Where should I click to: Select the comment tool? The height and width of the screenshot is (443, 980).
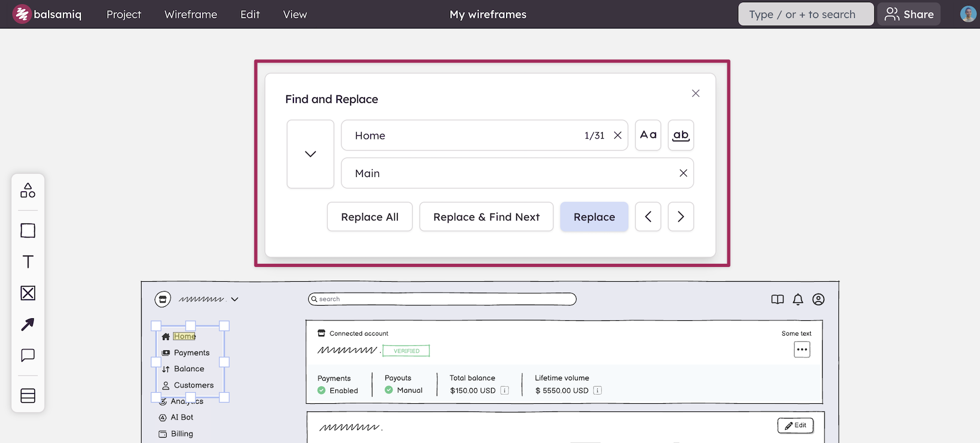[28, 355]
